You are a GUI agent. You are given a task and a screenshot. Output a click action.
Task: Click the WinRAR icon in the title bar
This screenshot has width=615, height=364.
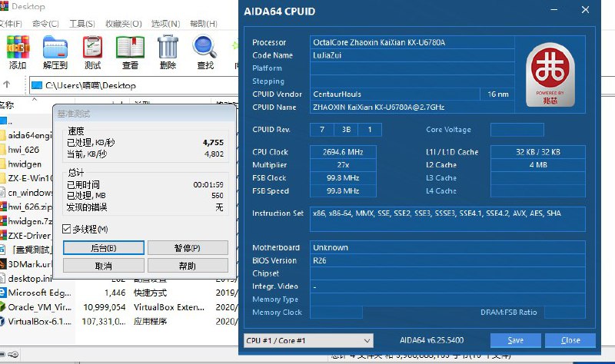pyautogui.click(x=4, y=6)
